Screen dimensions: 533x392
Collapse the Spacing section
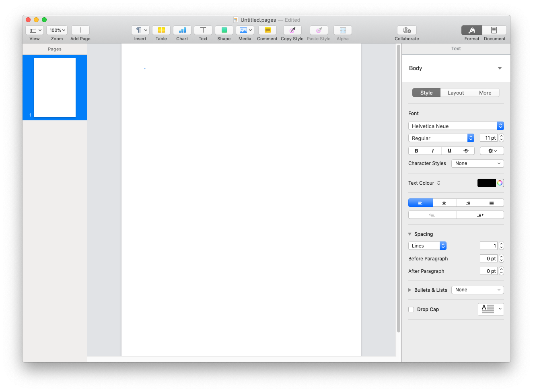pos(410,234)
